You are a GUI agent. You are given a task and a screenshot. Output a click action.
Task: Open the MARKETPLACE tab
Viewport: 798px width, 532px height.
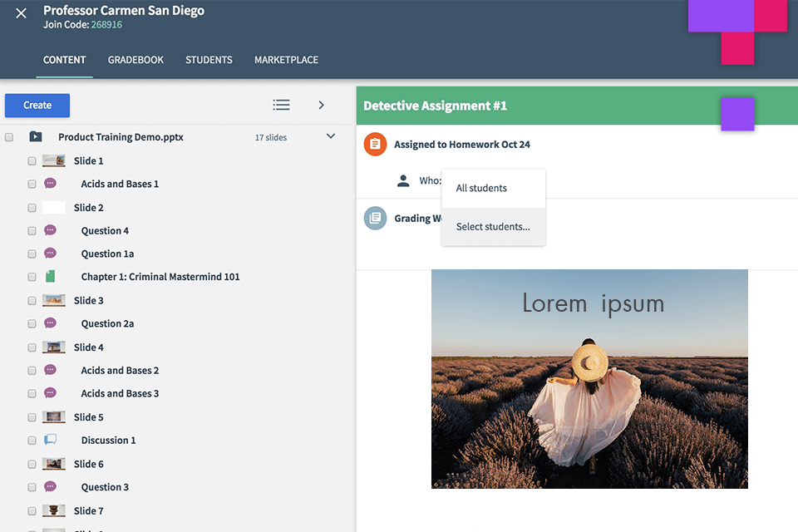[286, 60]
